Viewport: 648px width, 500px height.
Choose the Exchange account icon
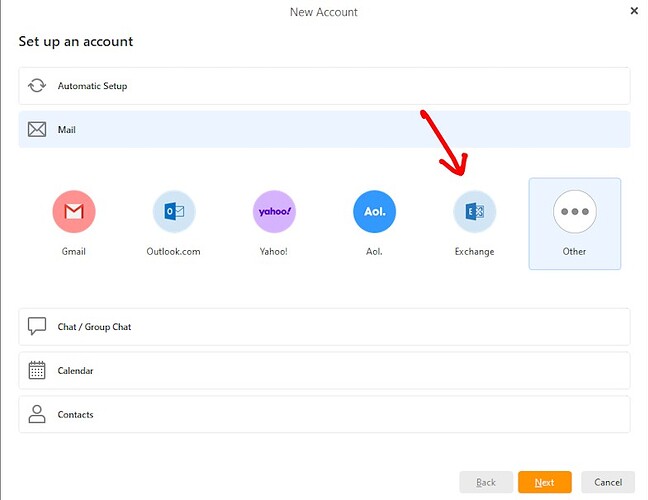coord(474,212)
